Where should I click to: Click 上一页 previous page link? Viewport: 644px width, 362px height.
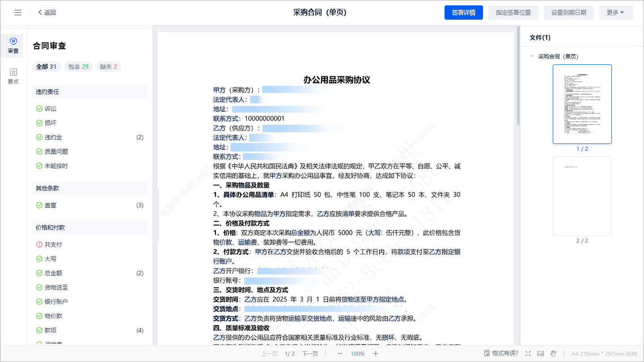[x=269, y=354]
